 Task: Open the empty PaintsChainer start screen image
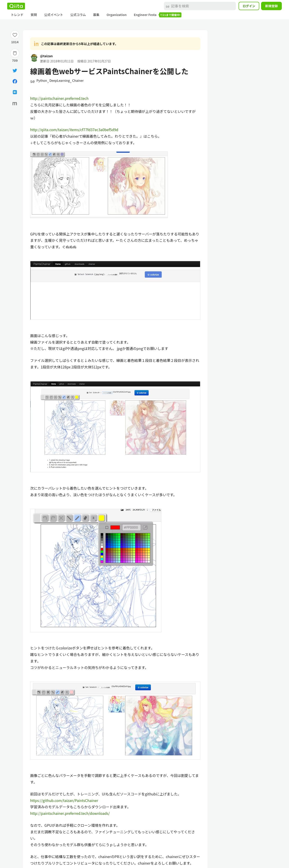(115, 290)
